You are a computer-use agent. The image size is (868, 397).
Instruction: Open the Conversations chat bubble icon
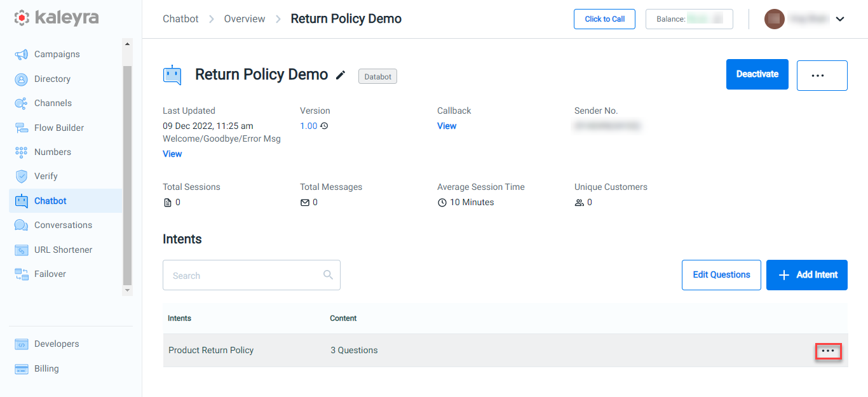coord(22,225)
